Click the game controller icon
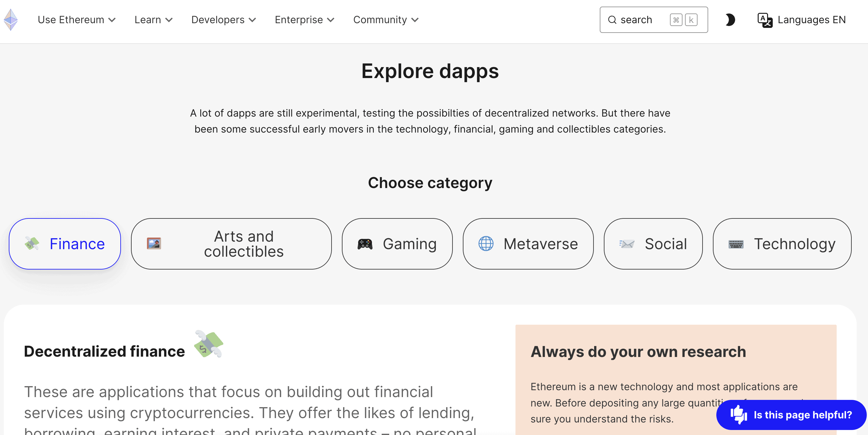Screen dimensions: 868x435 pos(365,244)
